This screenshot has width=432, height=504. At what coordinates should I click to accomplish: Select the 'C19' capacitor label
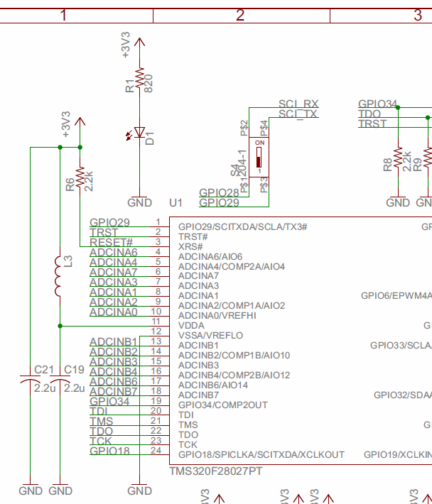click(x=74, y=370)
